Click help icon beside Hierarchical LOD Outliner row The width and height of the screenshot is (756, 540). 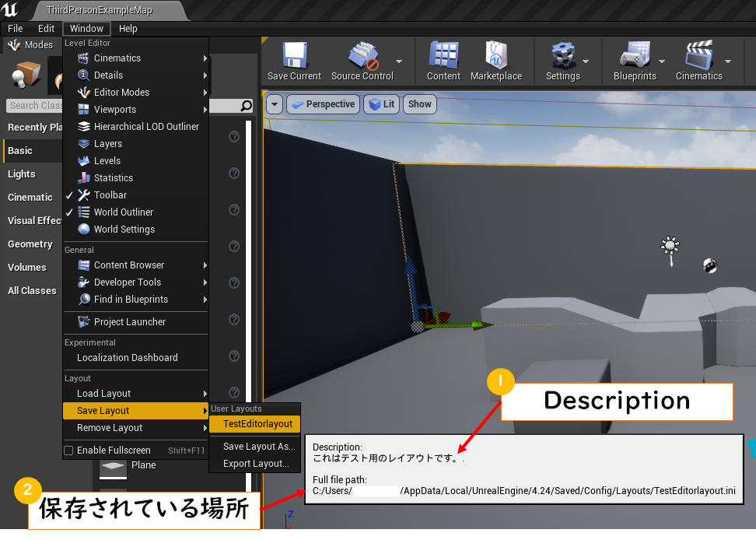click(x=234, y=137)
